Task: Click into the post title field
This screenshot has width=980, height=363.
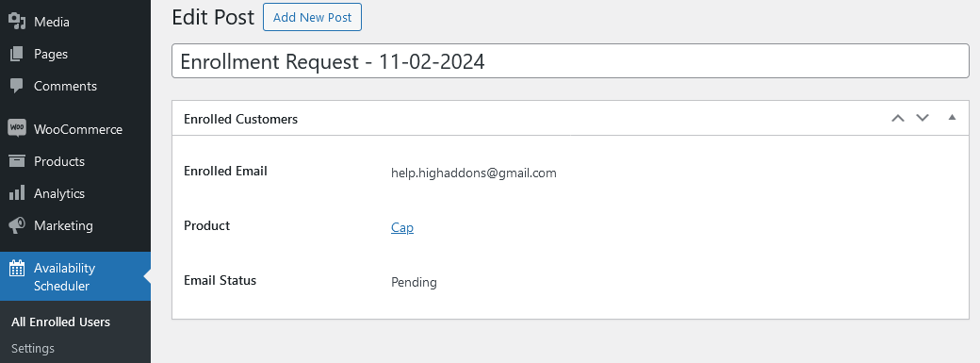Action: click(571, 60)
